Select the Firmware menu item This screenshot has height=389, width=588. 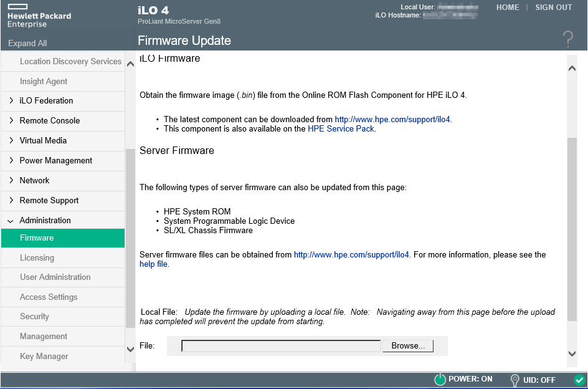click(x=63, y=238)
